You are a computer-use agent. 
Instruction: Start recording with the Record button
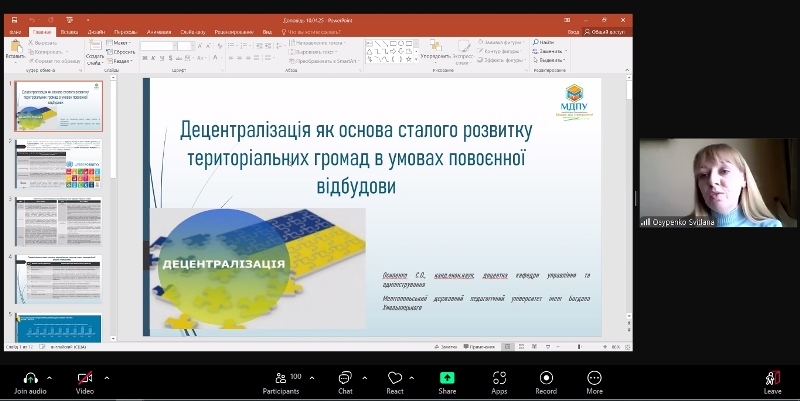546,378
